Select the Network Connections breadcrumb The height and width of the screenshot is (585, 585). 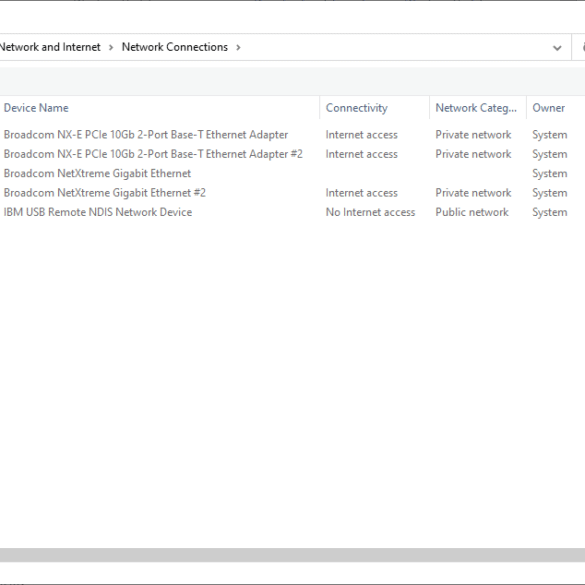click(x=175, y=47)
